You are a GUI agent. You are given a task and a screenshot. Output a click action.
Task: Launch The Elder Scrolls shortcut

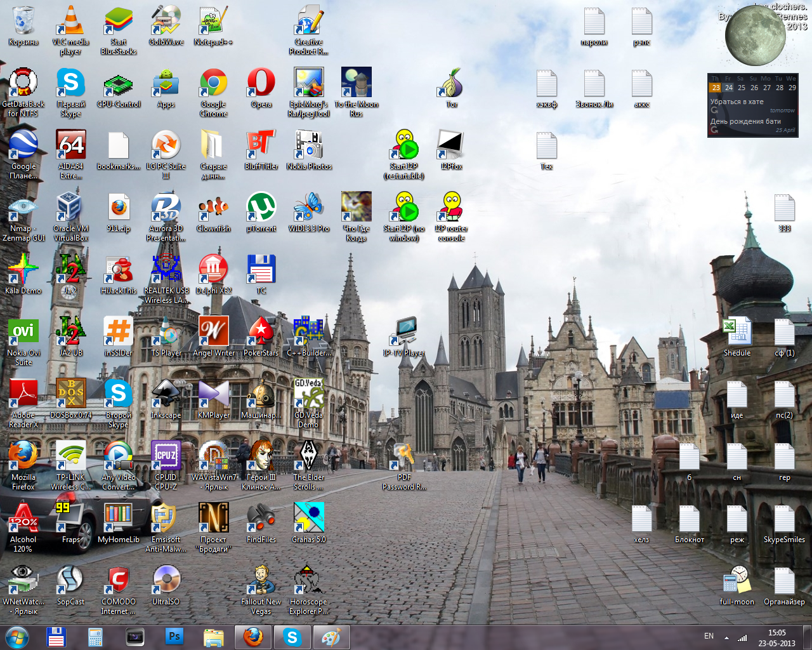(x=309, y=465)
